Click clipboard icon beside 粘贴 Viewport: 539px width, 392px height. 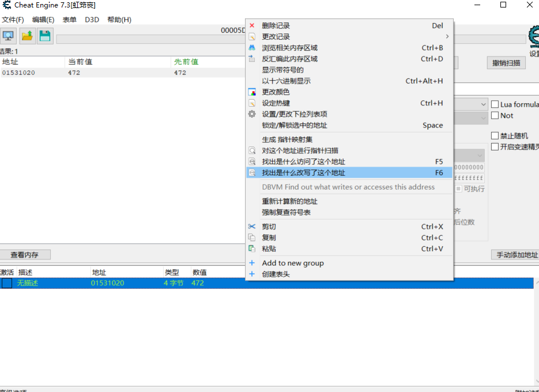coord(252,248)
